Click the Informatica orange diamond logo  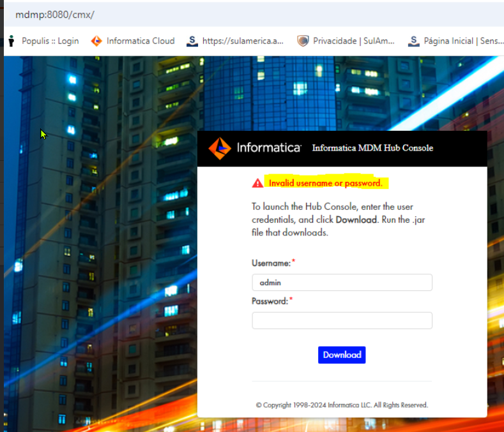(x=220, y=149)
